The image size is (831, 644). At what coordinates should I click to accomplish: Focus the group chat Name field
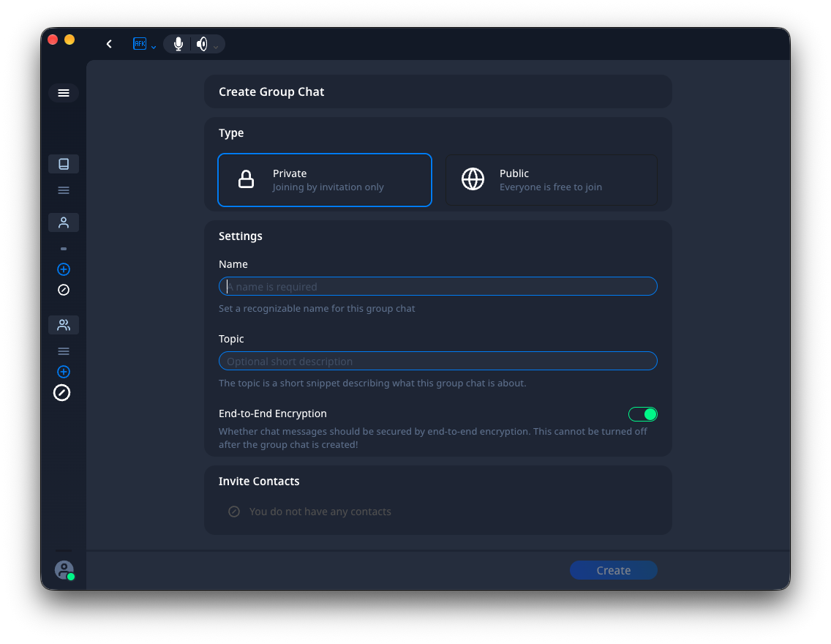[438, 287]
